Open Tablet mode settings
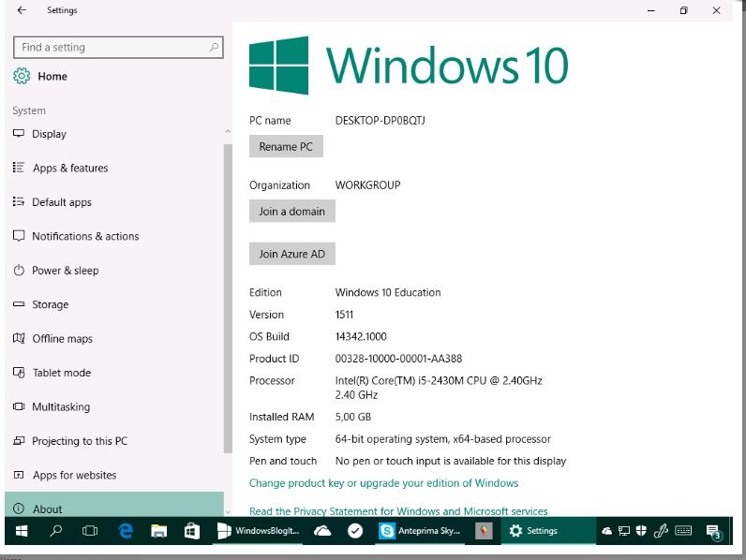 (x=61, y=373)
